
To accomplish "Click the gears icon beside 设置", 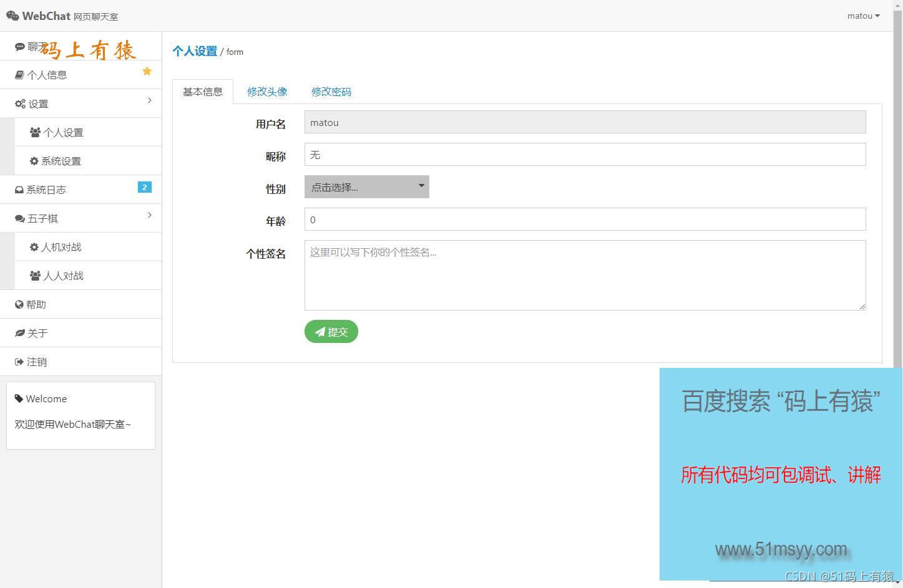I will point(20,104).
